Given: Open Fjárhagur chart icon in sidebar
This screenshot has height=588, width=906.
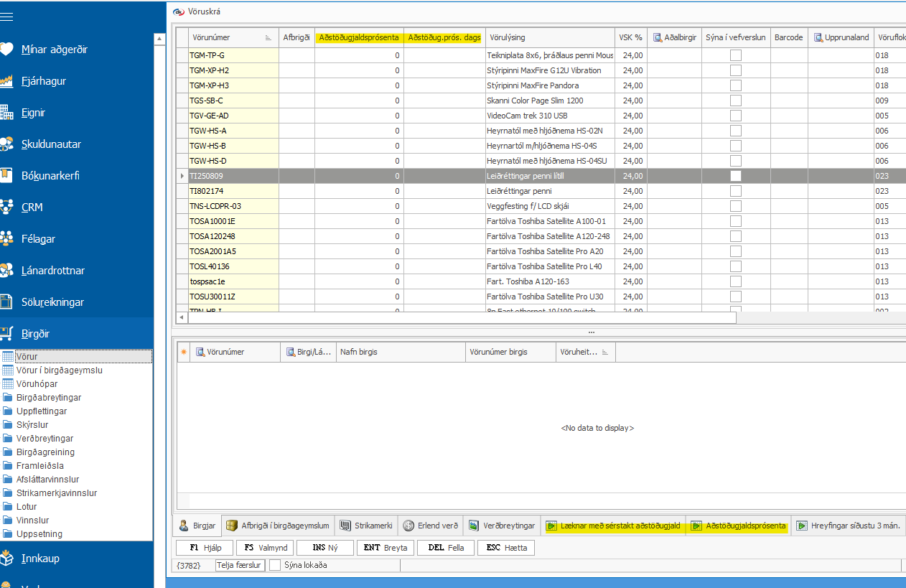Looking at the screenshot, I should pos(6,80).
